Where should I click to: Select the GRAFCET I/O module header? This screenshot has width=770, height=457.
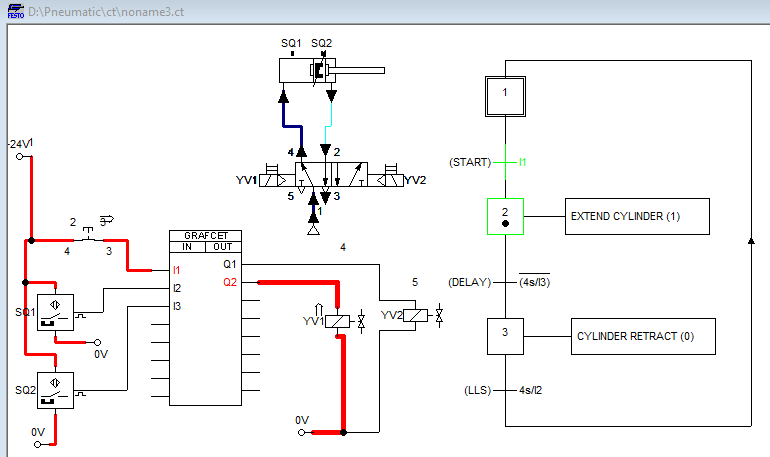[x=205, y=236]
